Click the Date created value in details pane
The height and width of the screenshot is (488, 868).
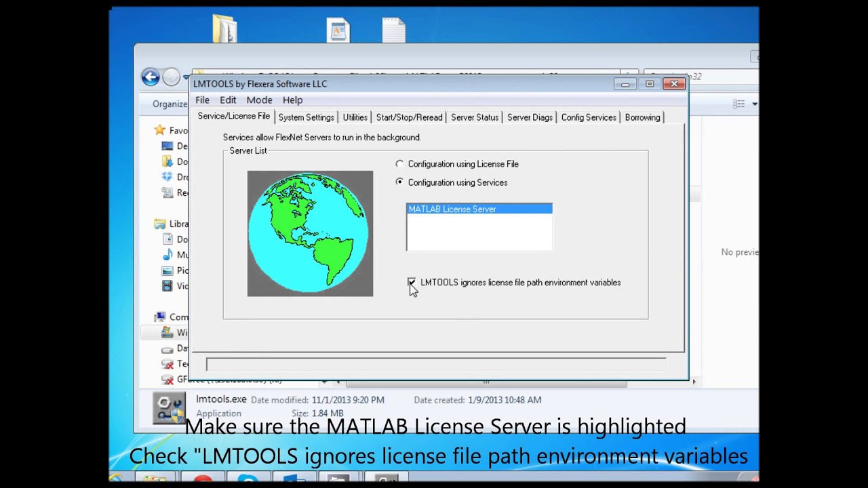coord(505,400)
